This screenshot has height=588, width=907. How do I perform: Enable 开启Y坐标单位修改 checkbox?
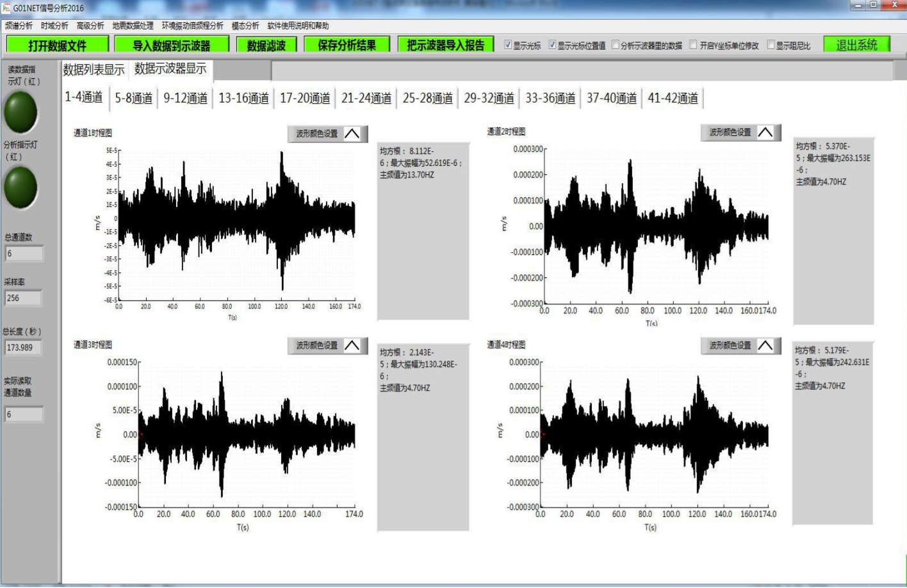(x=693, y=45)
